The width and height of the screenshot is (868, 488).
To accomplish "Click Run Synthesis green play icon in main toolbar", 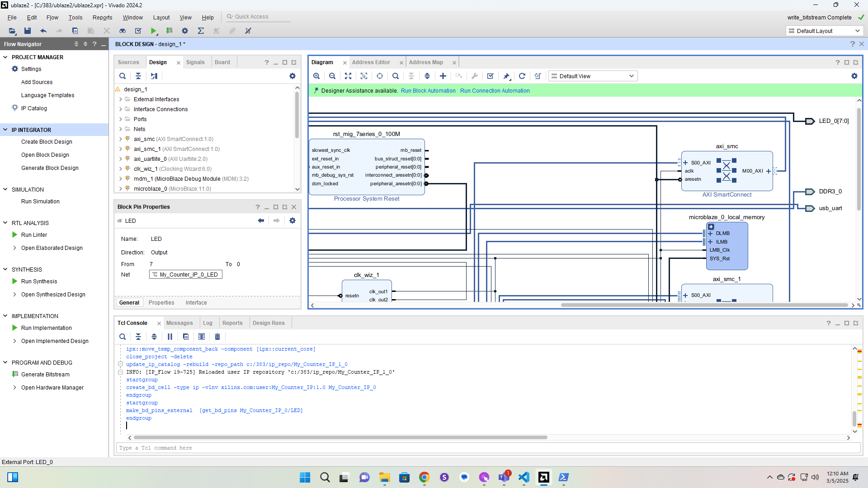I will (154, 31).
